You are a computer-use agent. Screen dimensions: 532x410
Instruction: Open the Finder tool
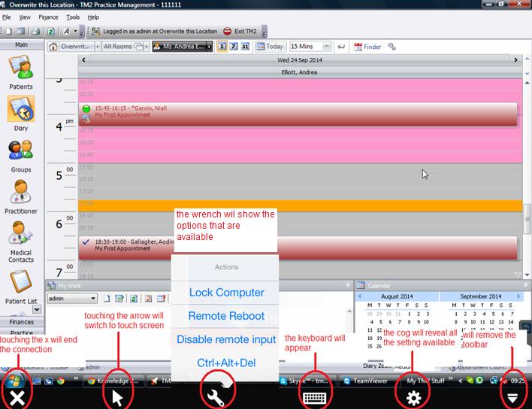367,47
